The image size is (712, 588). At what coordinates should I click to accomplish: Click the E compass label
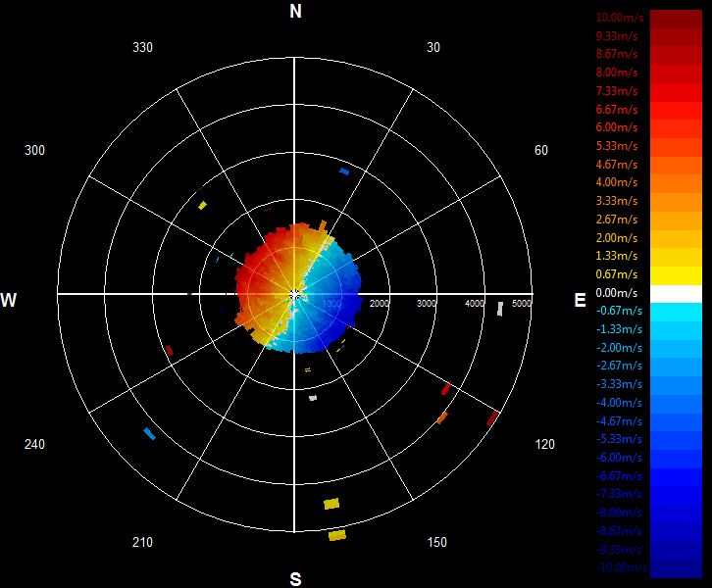(x=580, y=300)
